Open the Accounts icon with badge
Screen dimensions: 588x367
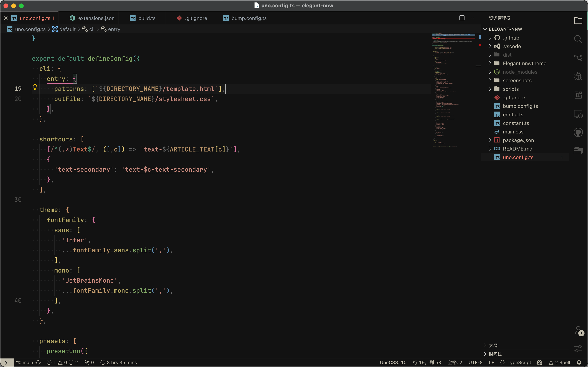tap(578, 331)
